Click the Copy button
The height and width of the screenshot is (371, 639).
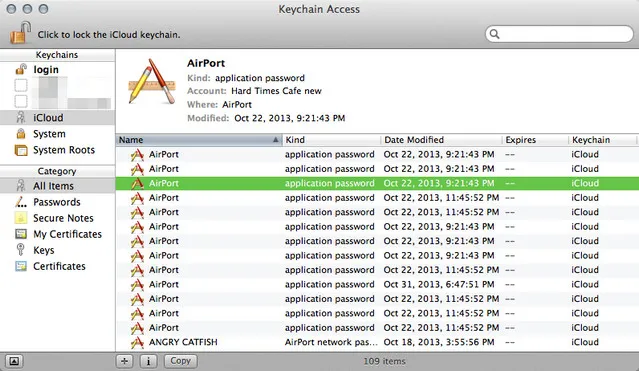pos(181,361)
